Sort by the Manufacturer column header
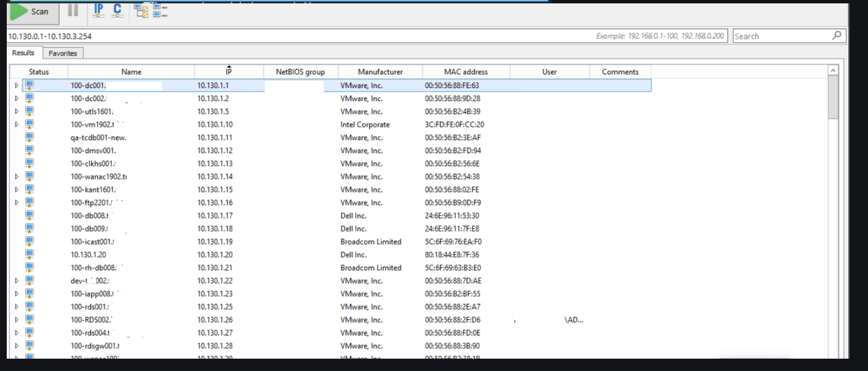 pos(380,72)
